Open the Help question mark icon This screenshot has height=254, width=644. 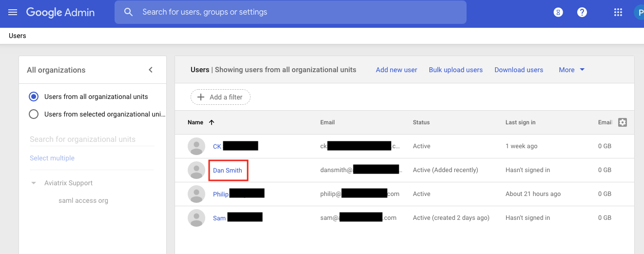point(582,12)
